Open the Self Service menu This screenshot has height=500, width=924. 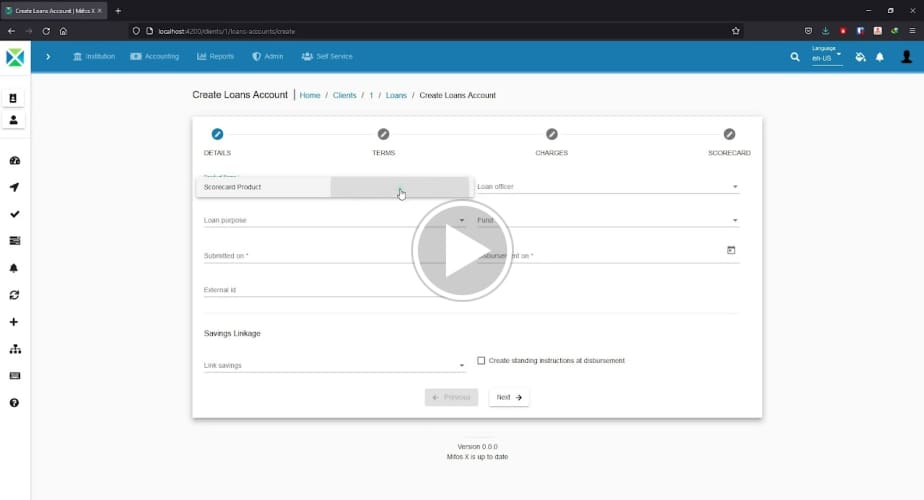coord(327,57)
